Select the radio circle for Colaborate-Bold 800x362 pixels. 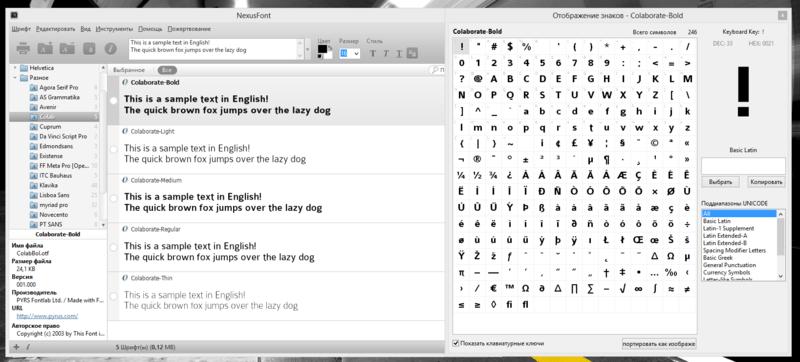(x=114, y=100)
